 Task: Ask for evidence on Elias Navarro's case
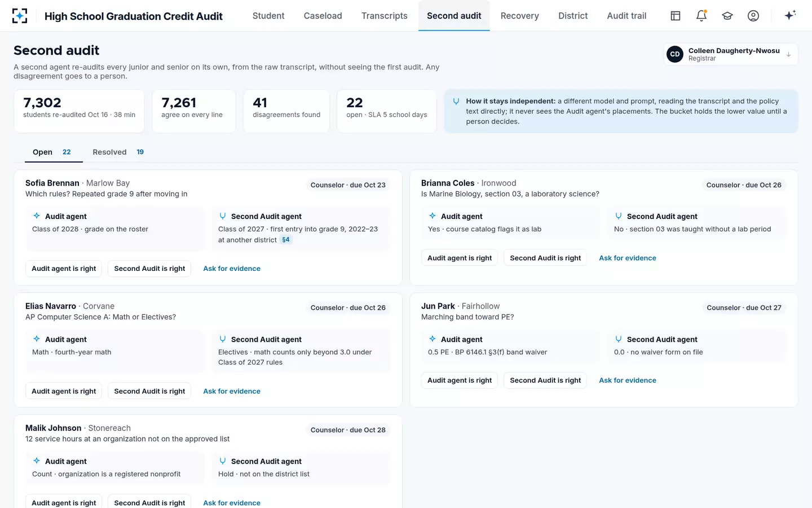[232, 391]
